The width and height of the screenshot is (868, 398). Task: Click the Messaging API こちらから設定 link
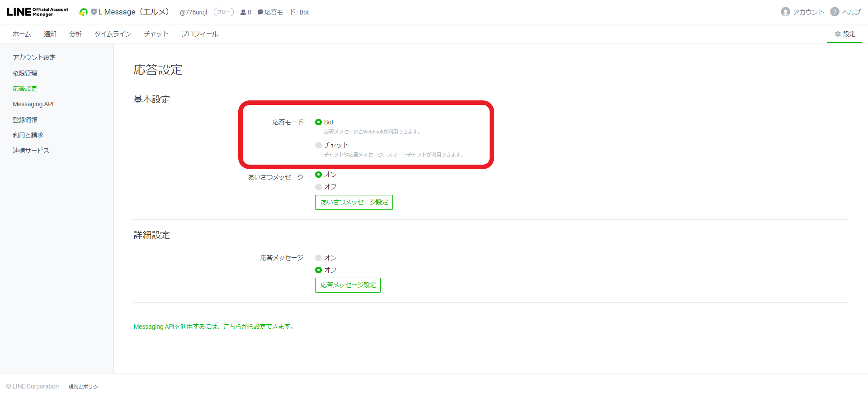pos(215,327)
